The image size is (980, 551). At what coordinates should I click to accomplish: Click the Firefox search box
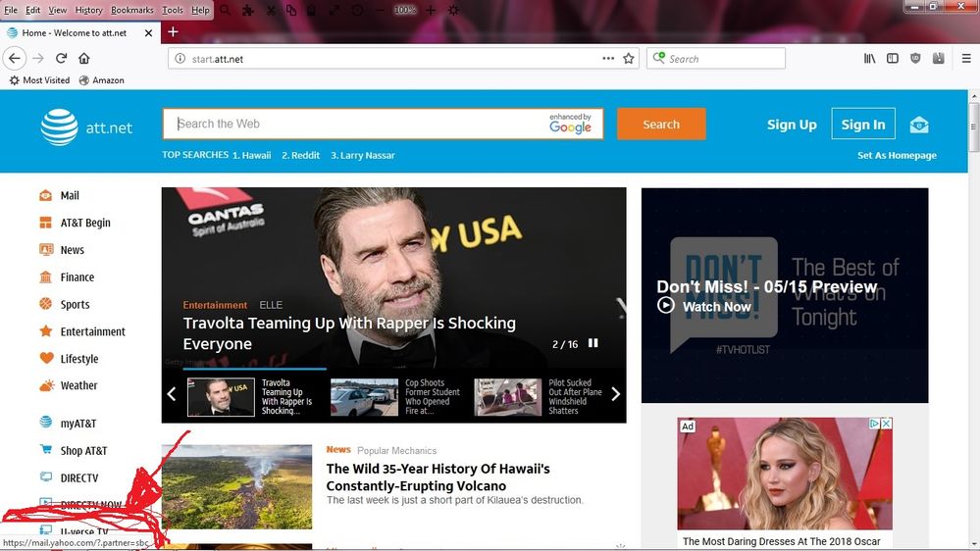(716, 59)
